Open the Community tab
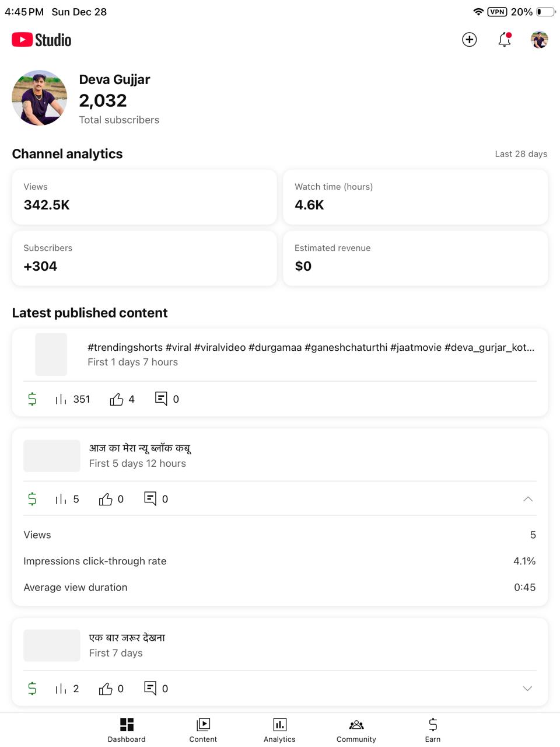Image resolution: width=560 pixels, height=747 pixels. (x=356, y=729)
